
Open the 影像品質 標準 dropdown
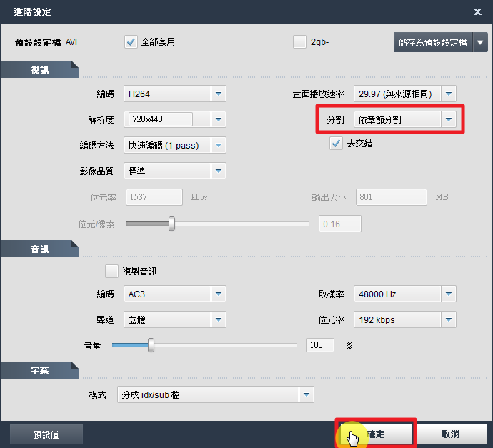coord(219,171)
